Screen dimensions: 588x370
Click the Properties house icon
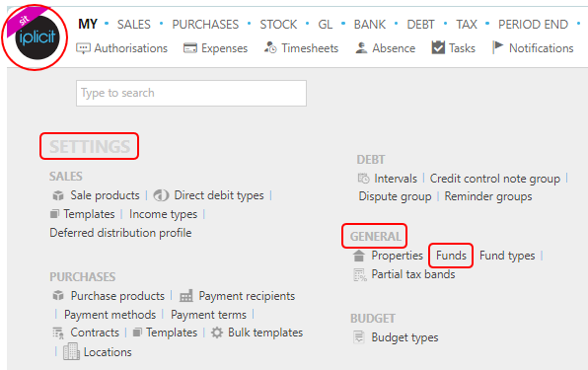pos(359,256)
